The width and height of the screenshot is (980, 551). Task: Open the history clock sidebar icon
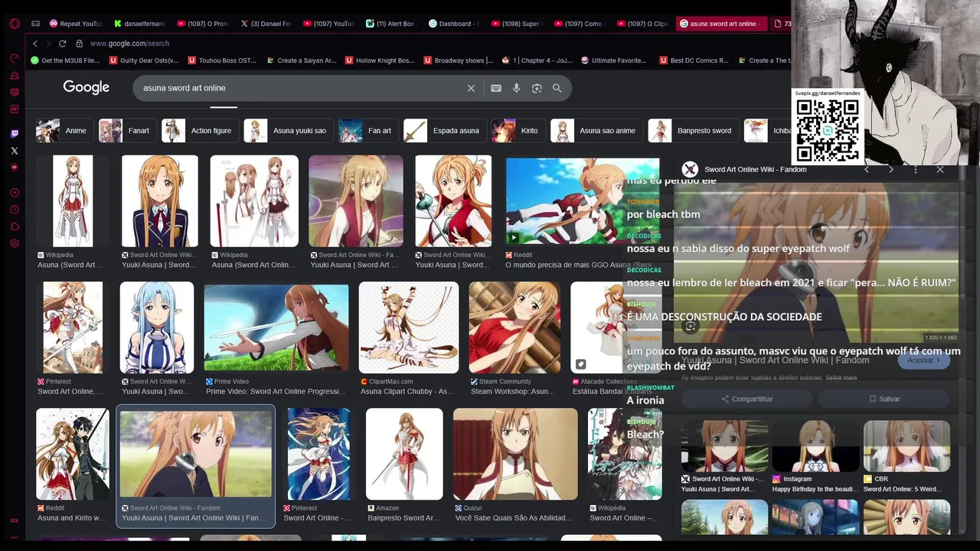15,209
